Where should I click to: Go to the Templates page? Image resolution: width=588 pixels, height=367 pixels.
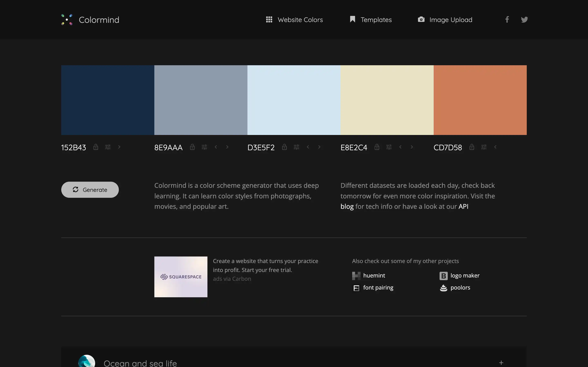point(371,20)
